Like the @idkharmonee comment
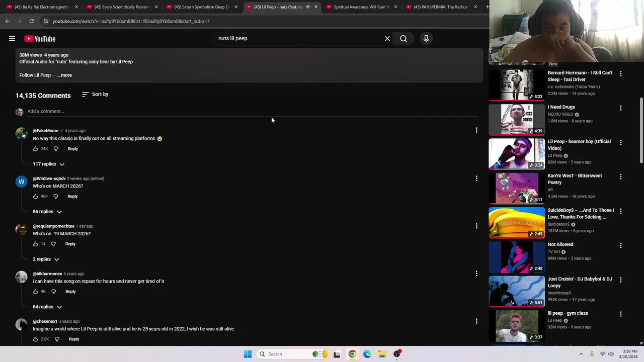Image resolution: width=644 pixels, height=362 pixels. pos(35,292)
